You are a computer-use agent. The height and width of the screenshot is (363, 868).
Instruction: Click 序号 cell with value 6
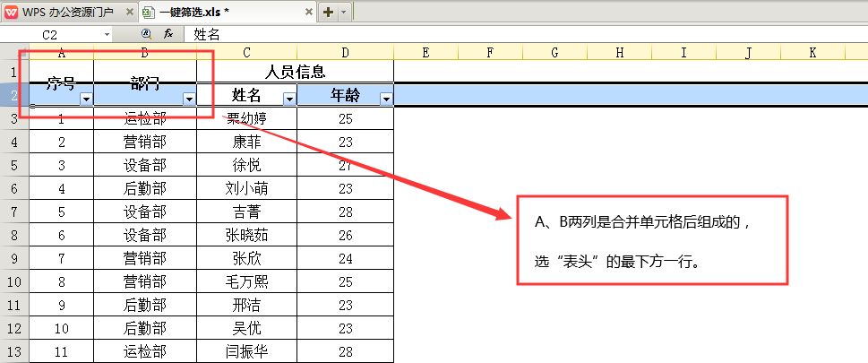tap(62, 235)
